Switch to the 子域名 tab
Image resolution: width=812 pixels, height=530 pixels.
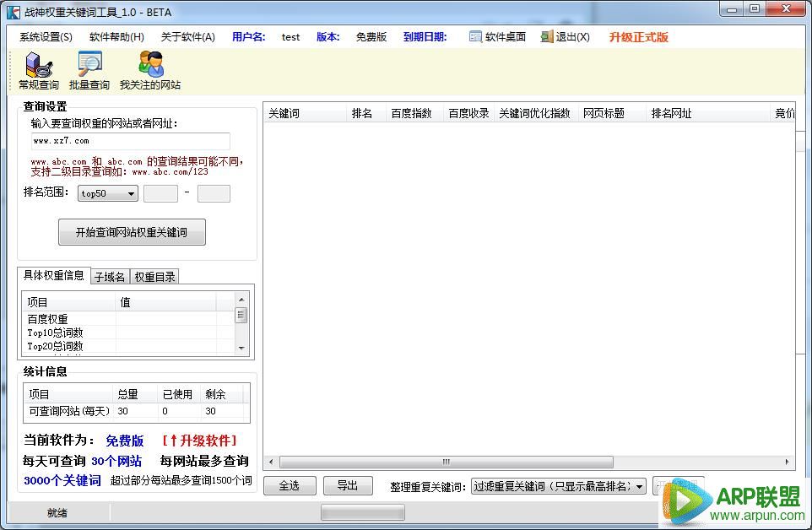point(110,277)
